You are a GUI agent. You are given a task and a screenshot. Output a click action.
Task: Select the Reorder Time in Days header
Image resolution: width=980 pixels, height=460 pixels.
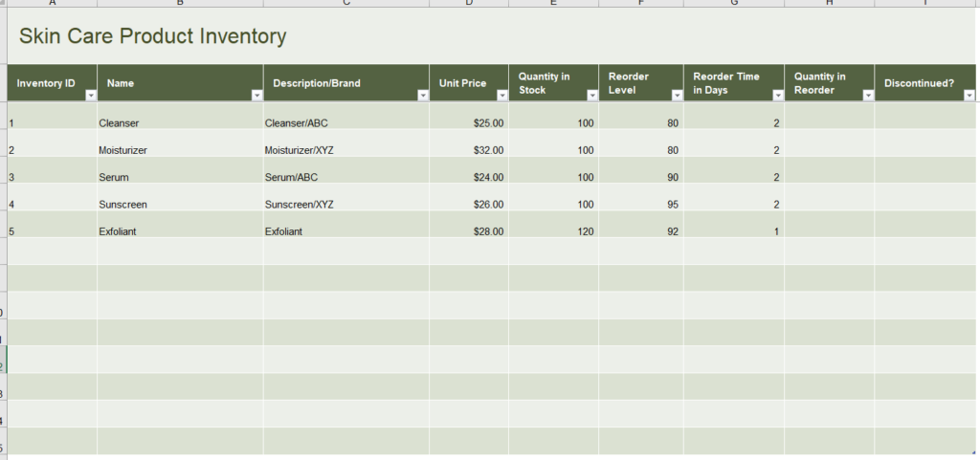click(734, 83)
